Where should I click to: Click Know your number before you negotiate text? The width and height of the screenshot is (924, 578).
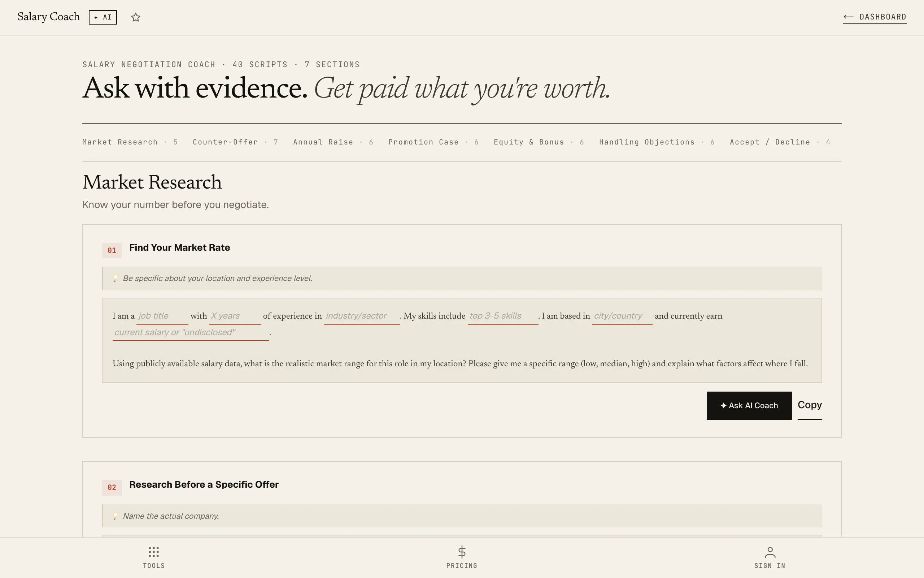click(176, 205)
